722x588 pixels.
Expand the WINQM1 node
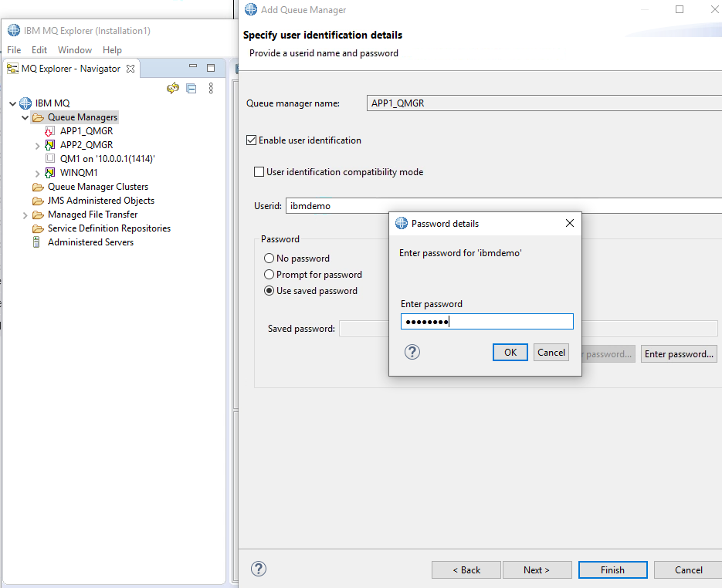[x=38, y=174]
